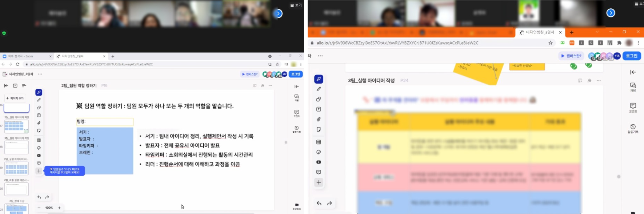The width and height of the screenshot is (644, 214).
Task: Start video meeting (화상회의) in left window
Action: pos(297,206)
